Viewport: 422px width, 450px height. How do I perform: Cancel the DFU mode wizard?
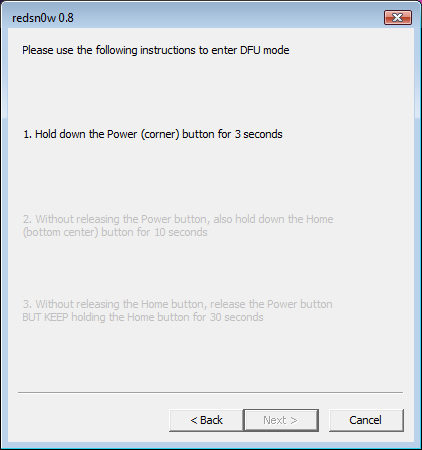tap(366, 420)
